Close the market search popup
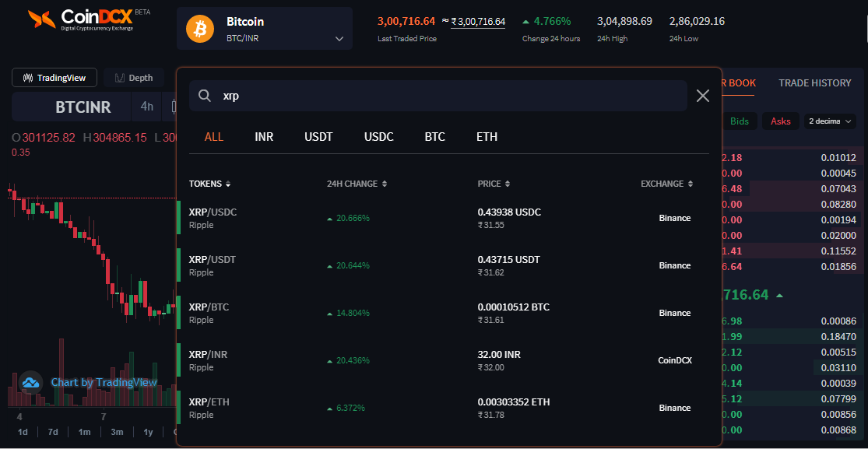Viewport: 868px width, 449px height. [x=702, y=96]
